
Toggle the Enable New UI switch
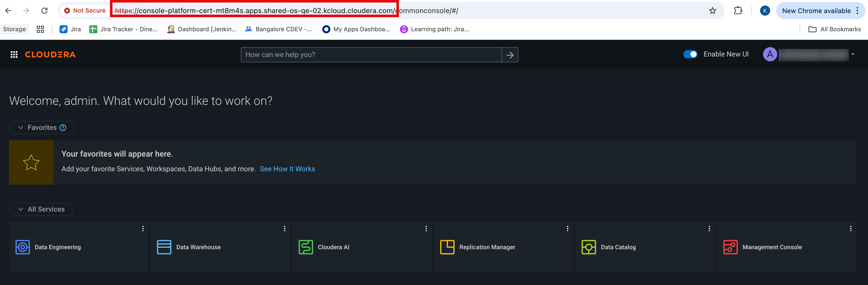click(690, 54)
